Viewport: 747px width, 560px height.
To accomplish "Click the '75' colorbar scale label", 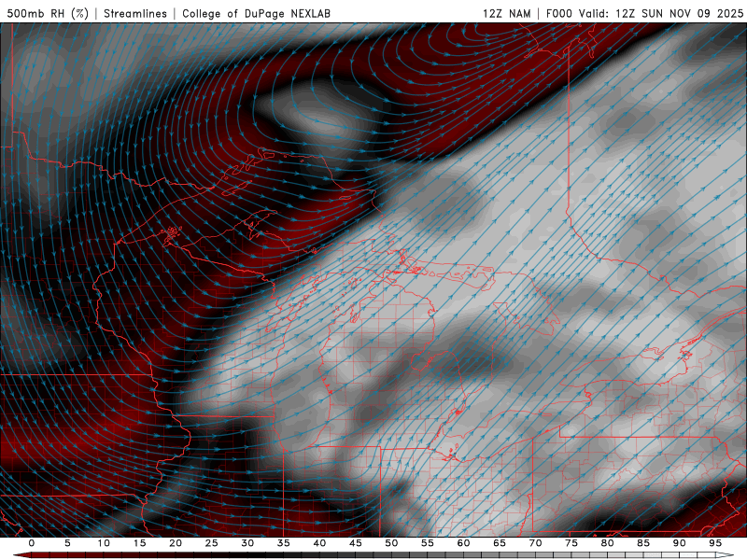I will point(571,543).
